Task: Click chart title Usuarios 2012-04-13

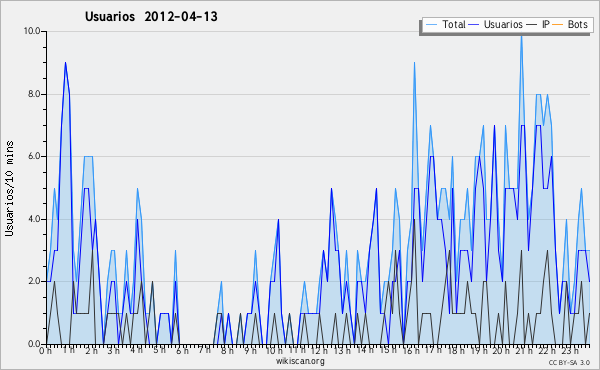Action: (x=151, y=17)
